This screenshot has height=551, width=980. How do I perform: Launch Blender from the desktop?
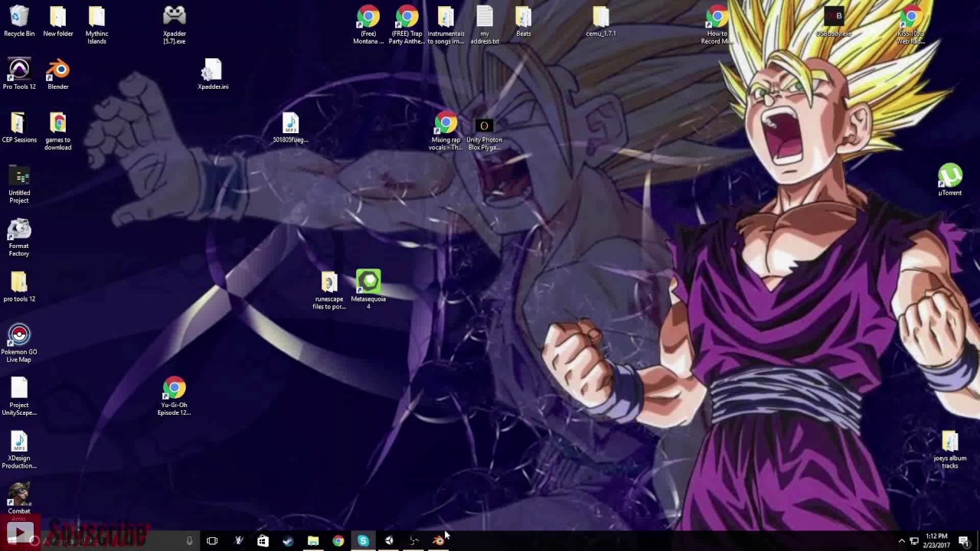click(x=58, y=75)
